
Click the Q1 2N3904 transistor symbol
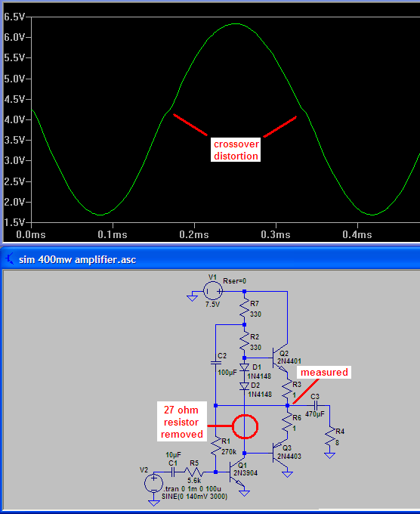(237, 472)
